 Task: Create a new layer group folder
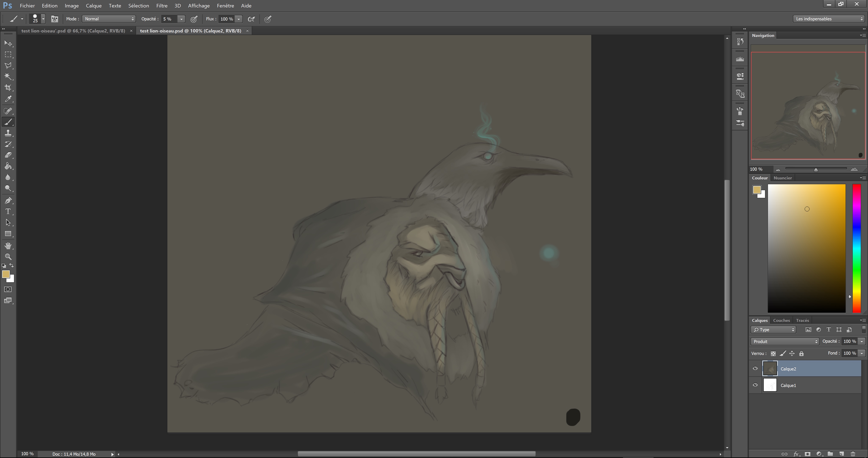(830, 454)
